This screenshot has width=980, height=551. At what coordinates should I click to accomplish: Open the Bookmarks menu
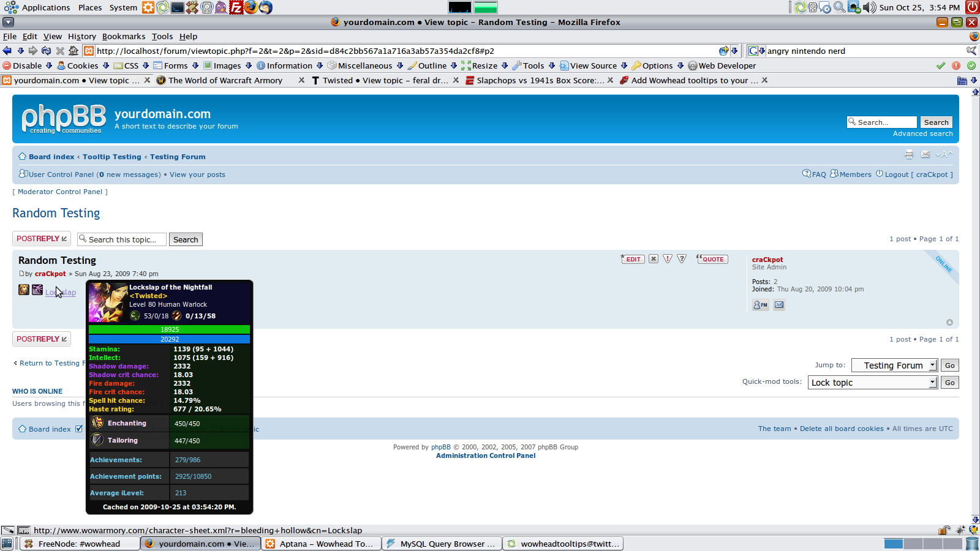tap(124, 36)
